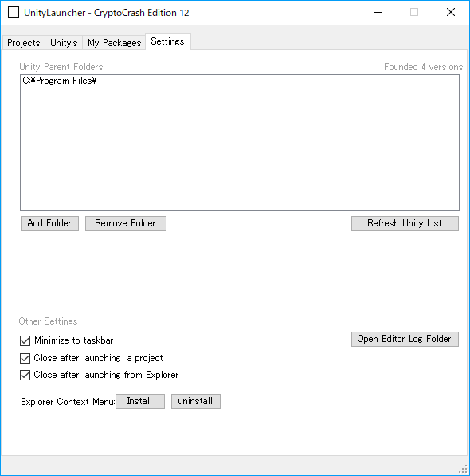The height and width of the screenshot is (476, 470).
Task: Select the Settings tab
Action: point(167,41)
